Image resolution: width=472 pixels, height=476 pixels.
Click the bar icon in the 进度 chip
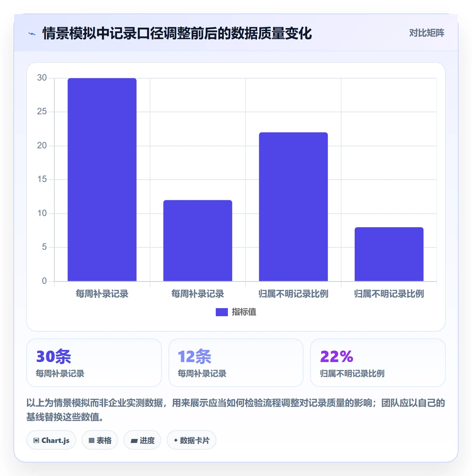pos(134,441)
